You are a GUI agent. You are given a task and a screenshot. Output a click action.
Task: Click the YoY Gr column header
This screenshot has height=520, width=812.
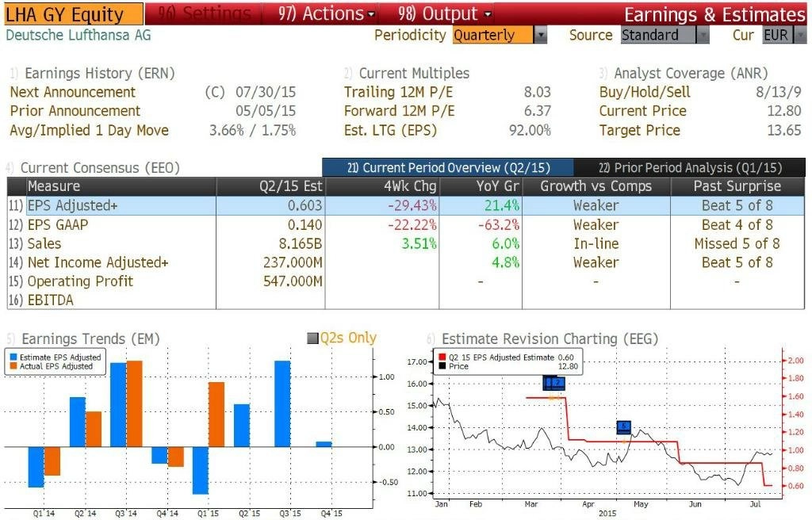pyautogui.click(x=481, y=186)
